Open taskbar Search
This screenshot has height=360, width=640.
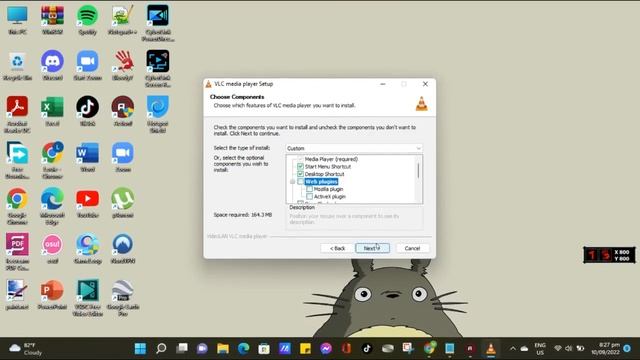(161, 349)
